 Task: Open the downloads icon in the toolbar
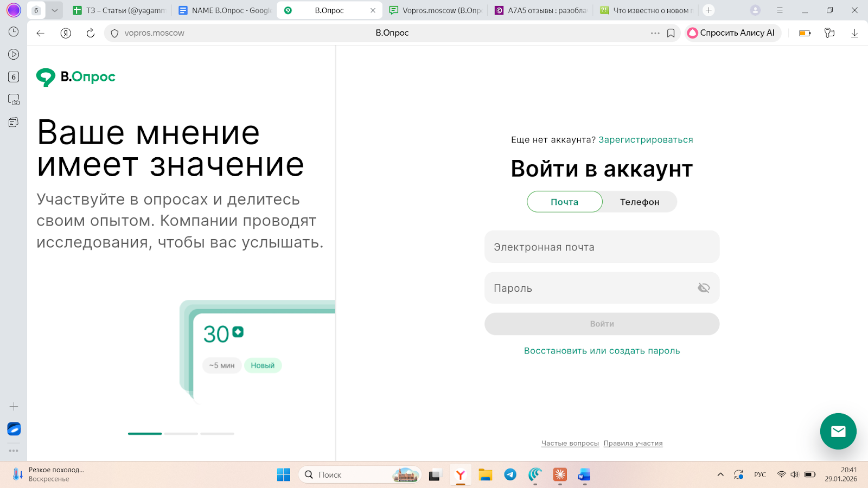pos(855,33)
